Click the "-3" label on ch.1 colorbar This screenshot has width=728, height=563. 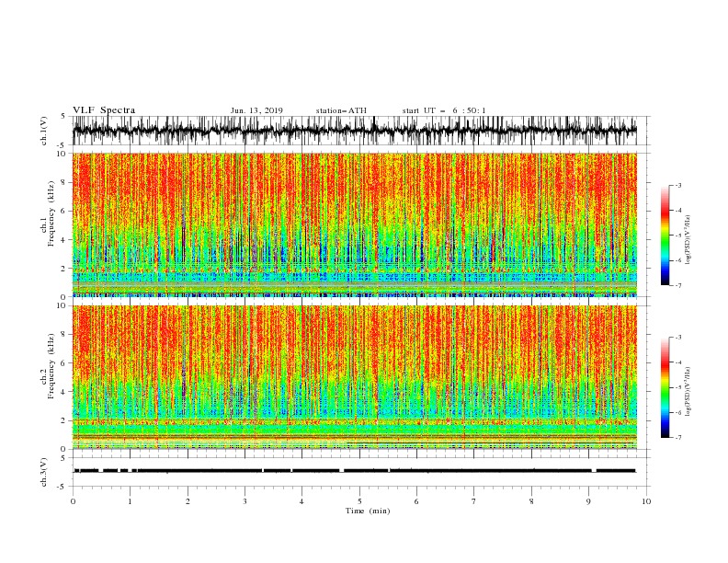coord(678,185)
